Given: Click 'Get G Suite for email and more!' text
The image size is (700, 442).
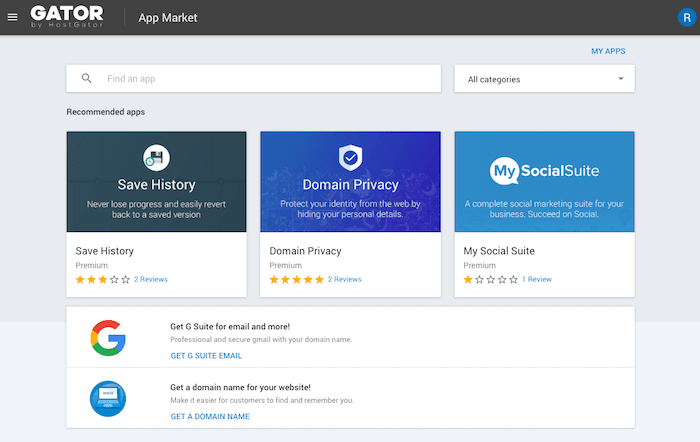Looking at the screenshot, I should pyautogui.click(x=230, y=326).
